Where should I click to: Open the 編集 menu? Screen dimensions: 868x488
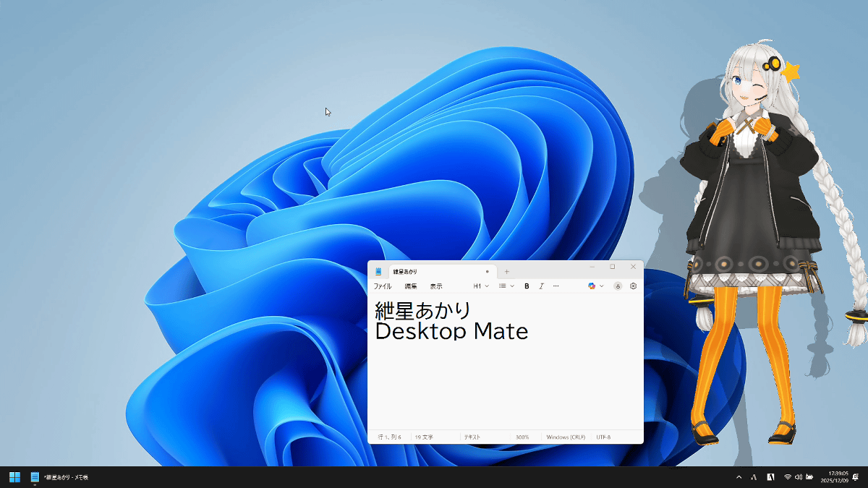click(x=410, y=286)
